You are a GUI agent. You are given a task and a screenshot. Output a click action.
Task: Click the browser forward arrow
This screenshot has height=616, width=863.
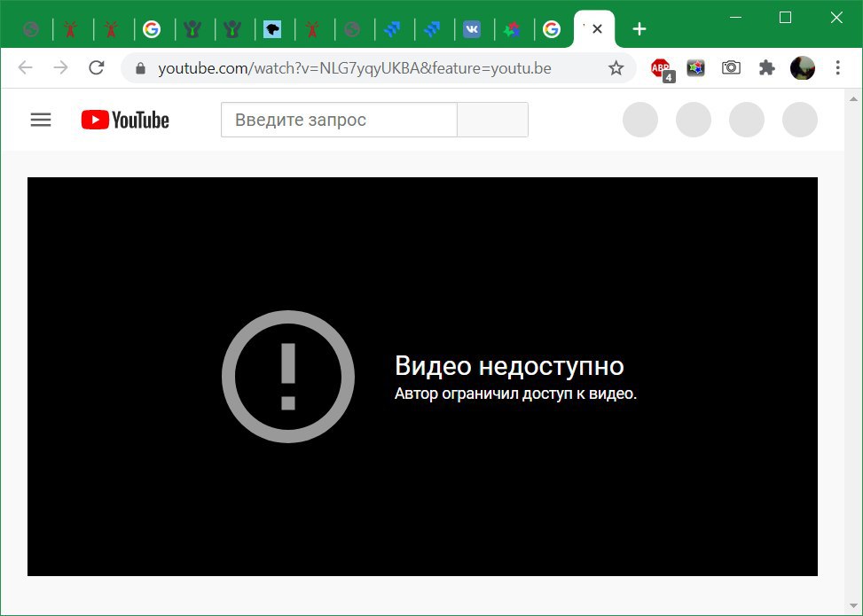tap(61, 67)
